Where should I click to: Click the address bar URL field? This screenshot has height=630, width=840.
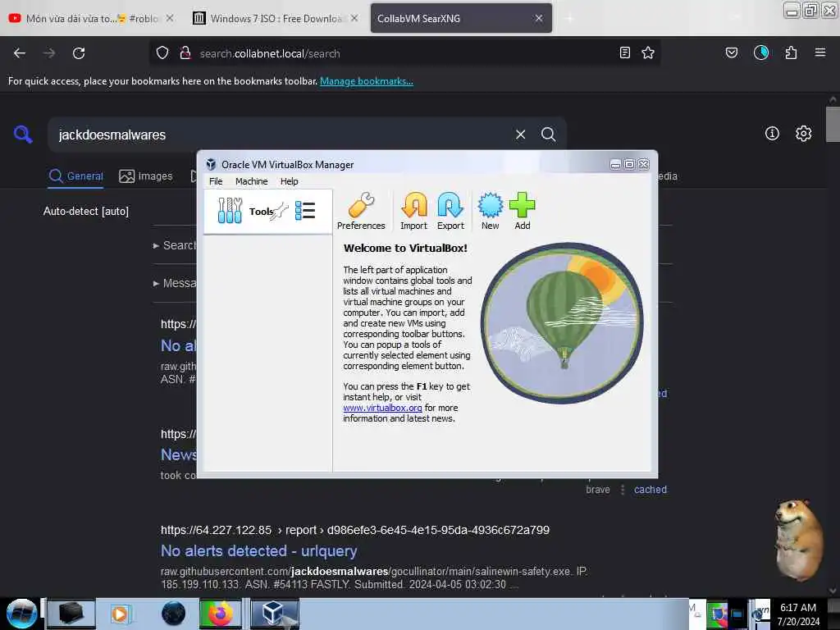click(x=404, y=53)
